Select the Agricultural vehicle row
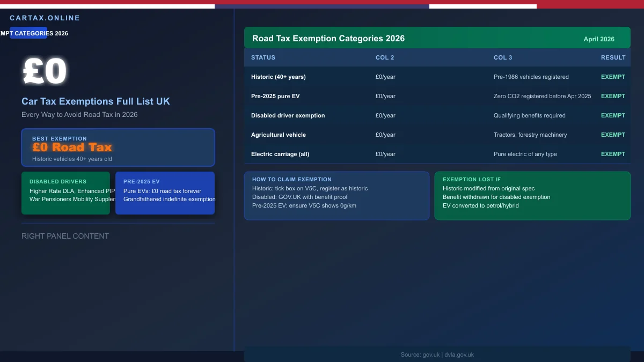Image resolution: width=644 pixels, height=362 pixels. (279, 135)
